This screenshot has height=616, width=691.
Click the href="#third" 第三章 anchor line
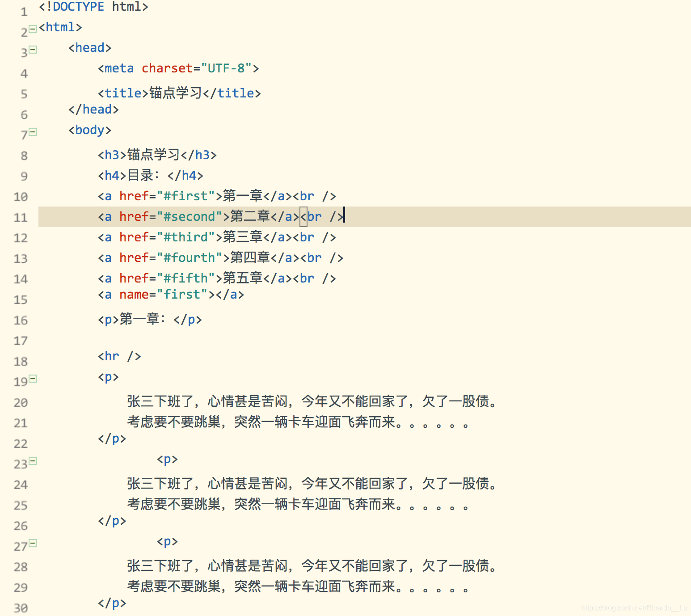point(217,237)
